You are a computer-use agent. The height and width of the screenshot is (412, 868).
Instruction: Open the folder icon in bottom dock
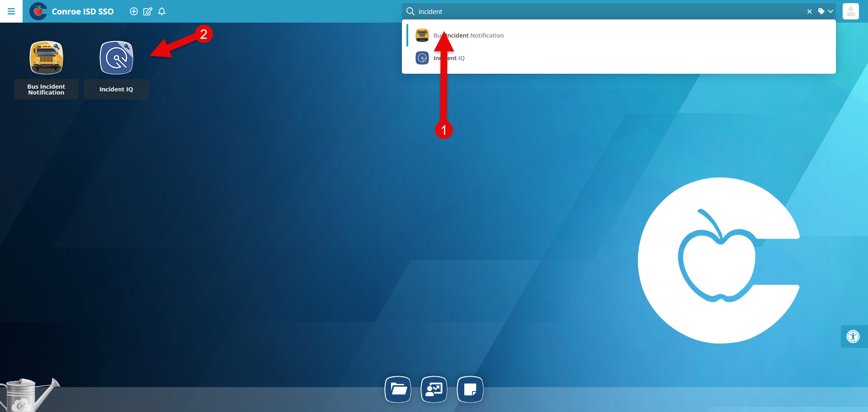click(398, 389)
